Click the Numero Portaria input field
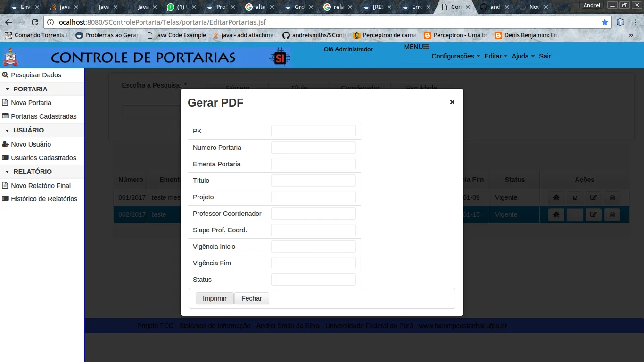The width and height of the screenshot is (644, 362). (313, 148)
